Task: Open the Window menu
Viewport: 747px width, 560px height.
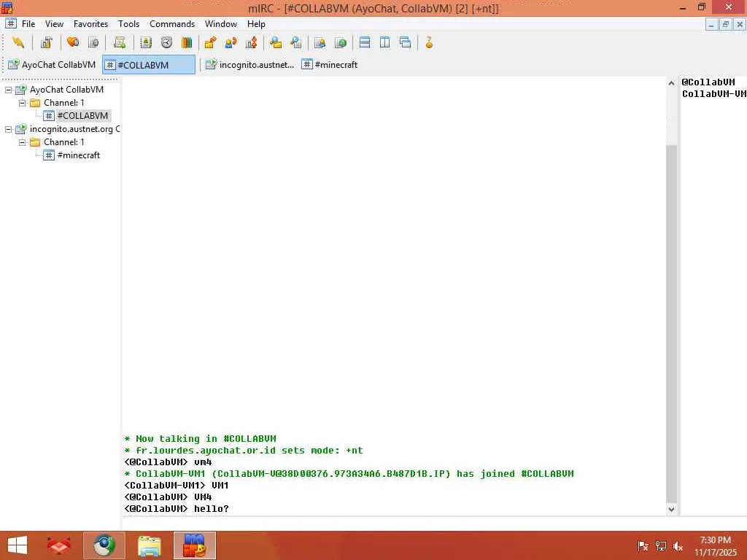Action: [220, 24]
